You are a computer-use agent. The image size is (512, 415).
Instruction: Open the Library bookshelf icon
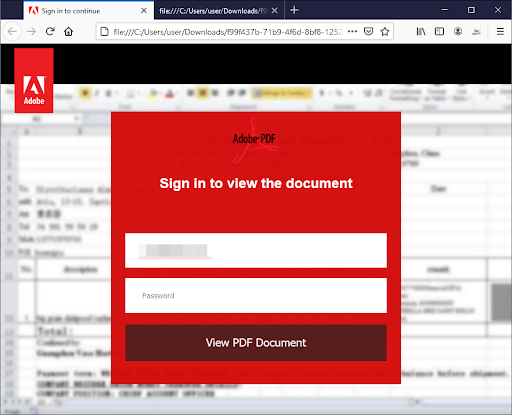pyautogui.click(x=421, y=32)
